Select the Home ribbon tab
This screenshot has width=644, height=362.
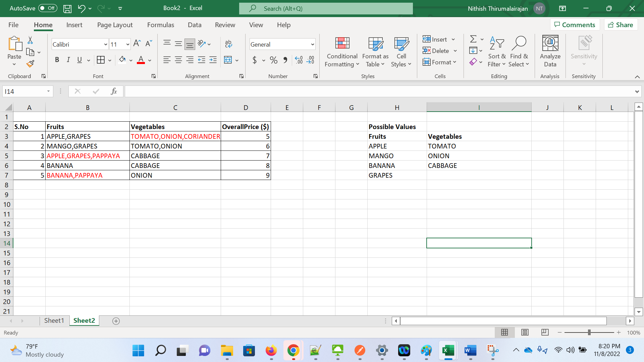[43, 25]
